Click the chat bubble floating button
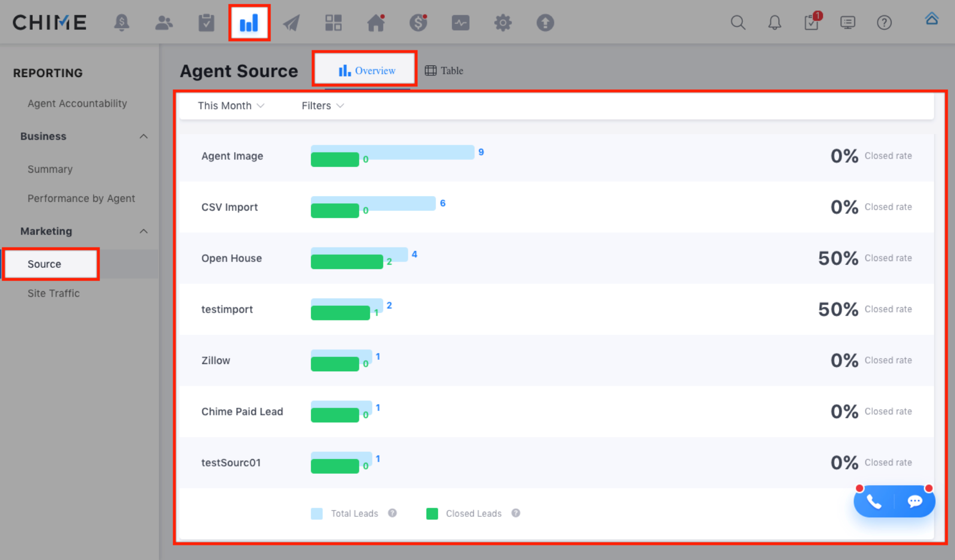The width and height of the screenshot is (955, 560). click(915, 501)
